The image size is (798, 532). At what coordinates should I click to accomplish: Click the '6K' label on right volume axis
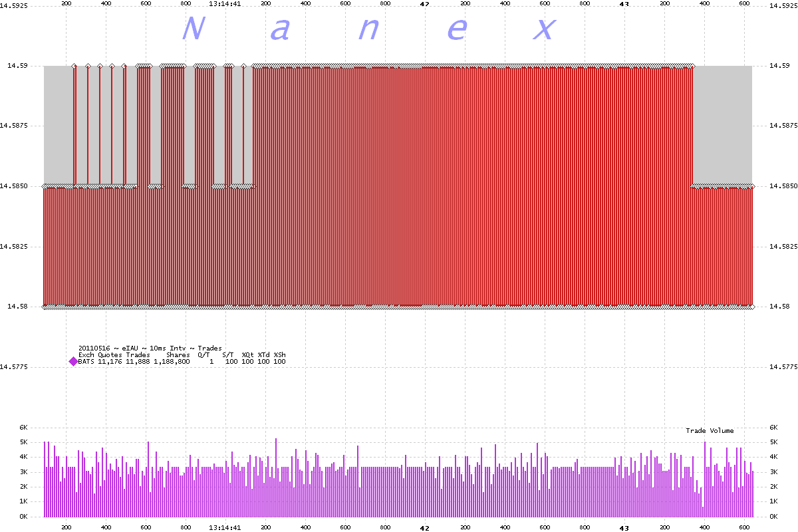point(773,427)
